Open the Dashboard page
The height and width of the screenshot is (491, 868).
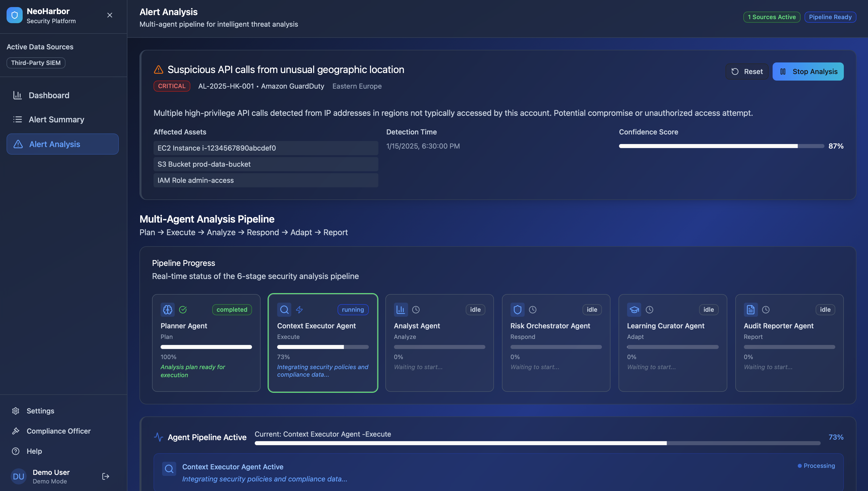(x=49, y=95)
